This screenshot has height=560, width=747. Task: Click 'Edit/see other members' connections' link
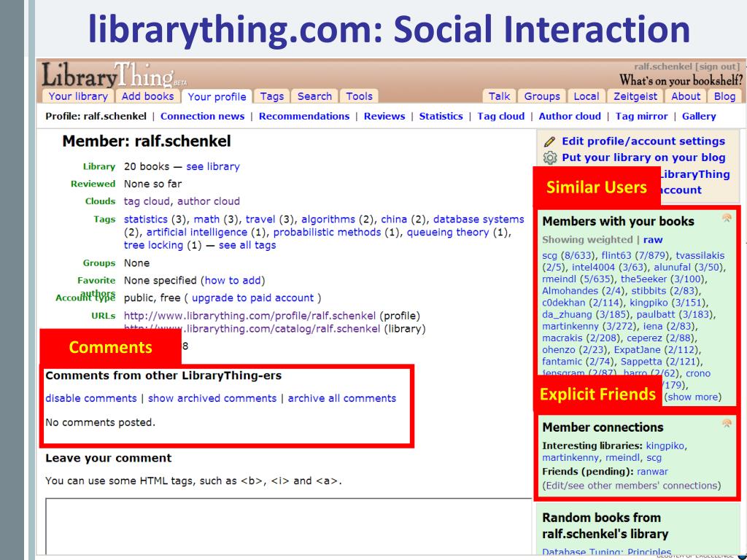(x=632, y=486)
